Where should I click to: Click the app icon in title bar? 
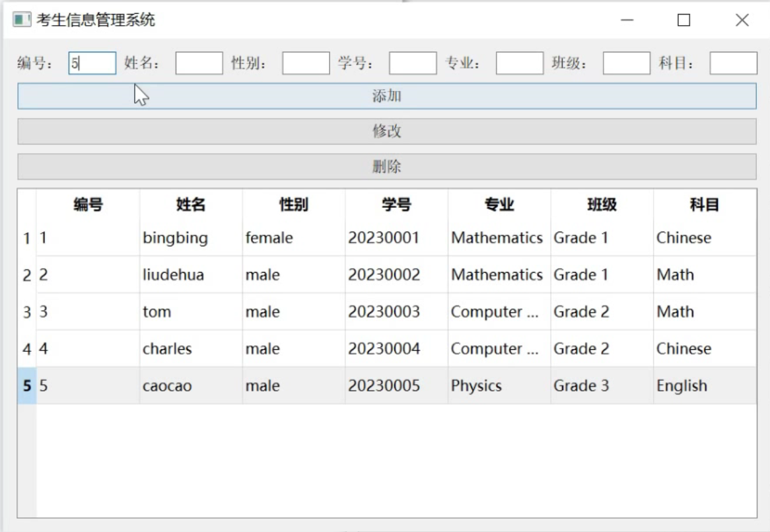click(22, 20)
